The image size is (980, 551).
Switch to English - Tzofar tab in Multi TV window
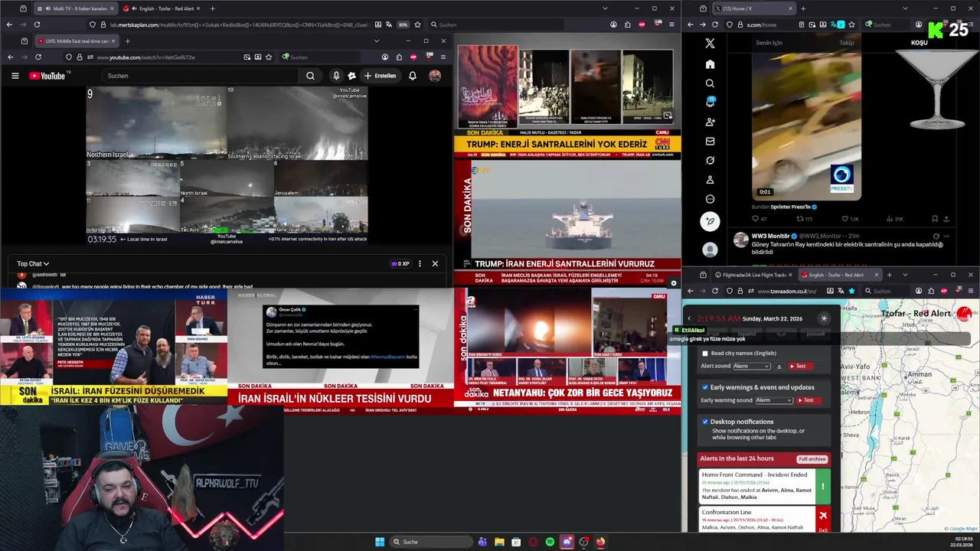click(162, 8)
